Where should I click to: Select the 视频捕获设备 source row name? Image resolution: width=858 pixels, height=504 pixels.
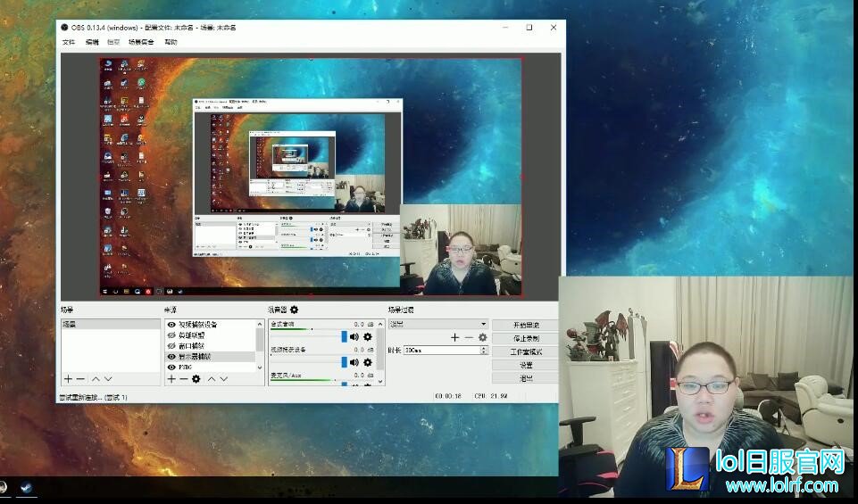coord(198,324)
